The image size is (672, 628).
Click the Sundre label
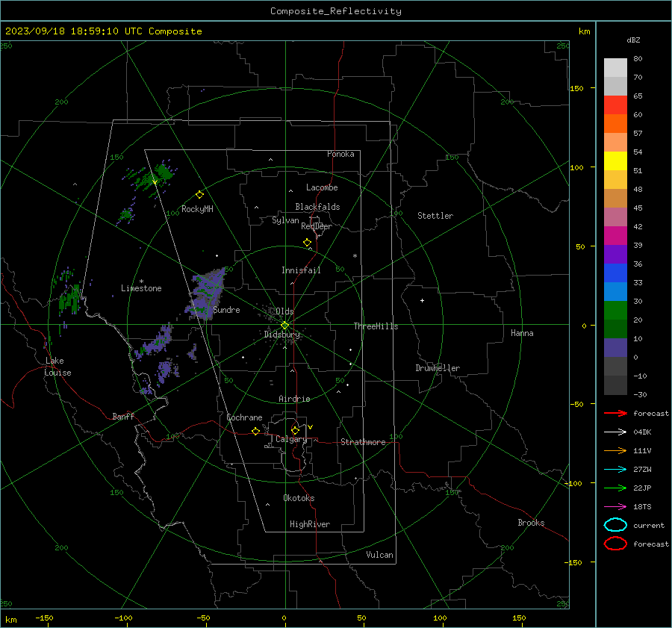[226, 310]
